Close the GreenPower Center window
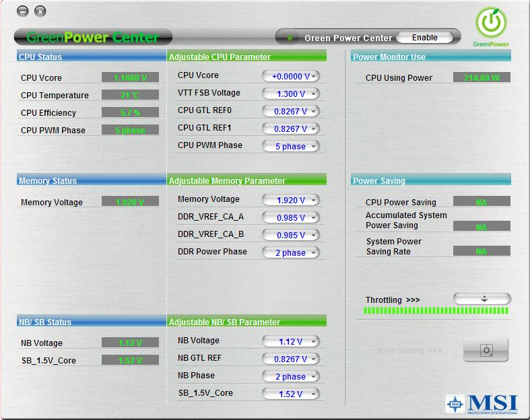Screen dimensions: 530x420 coord(40,11)
